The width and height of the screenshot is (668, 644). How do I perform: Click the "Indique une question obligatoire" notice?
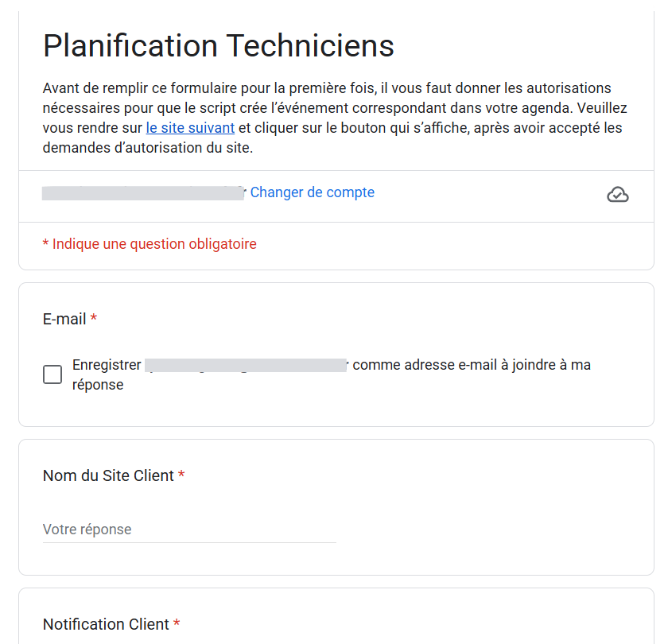coord(150,244)
